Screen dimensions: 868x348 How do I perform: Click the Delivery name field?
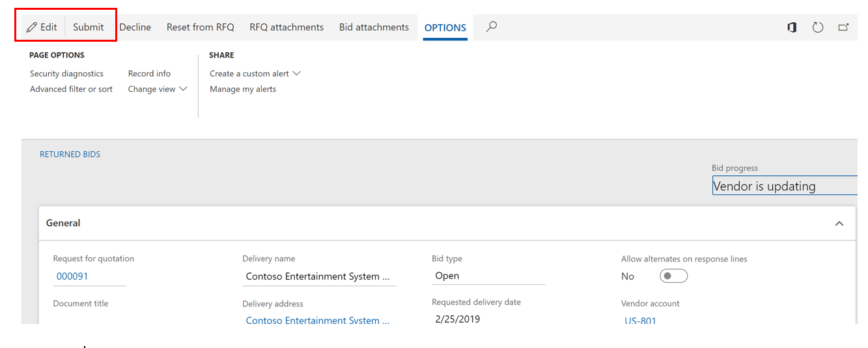[x=318, y=276]
